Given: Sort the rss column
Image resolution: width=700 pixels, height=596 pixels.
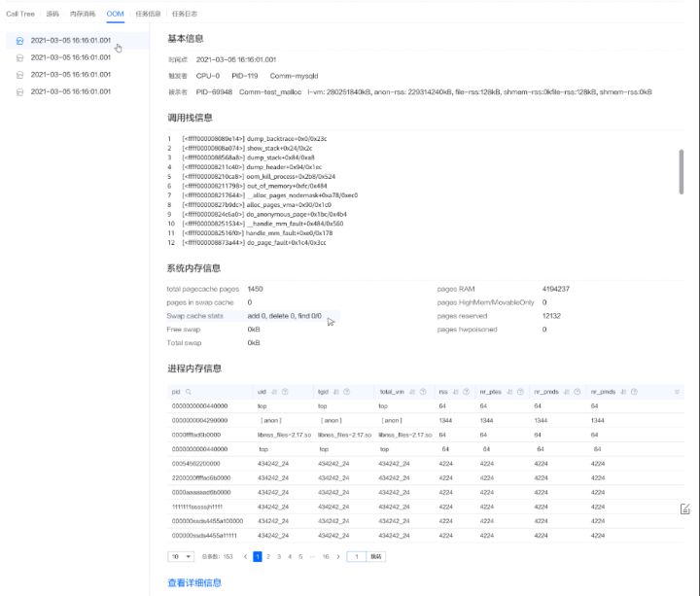Looking at the screenshot, I should pos(456,392).
